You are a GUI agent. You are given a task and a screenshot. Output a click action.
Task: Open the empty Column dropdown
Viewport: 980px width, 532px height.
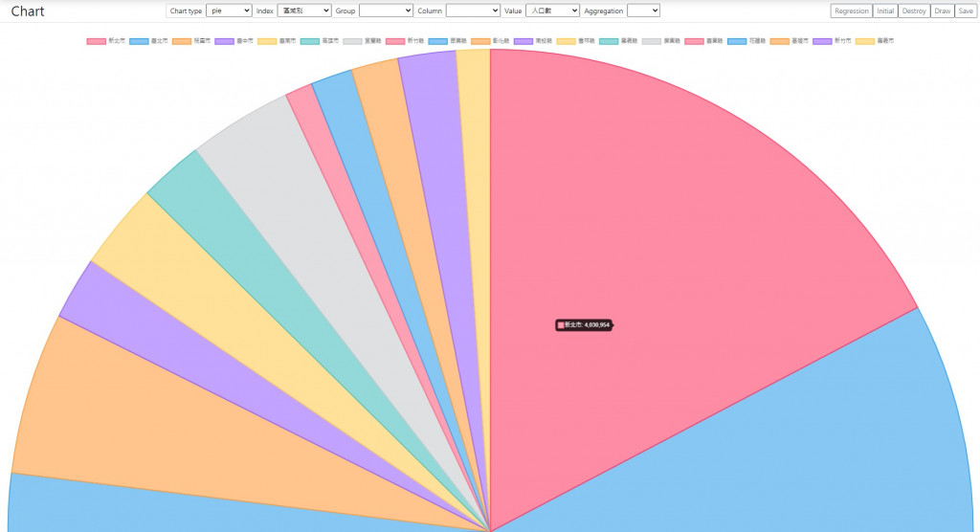(473, 11)
